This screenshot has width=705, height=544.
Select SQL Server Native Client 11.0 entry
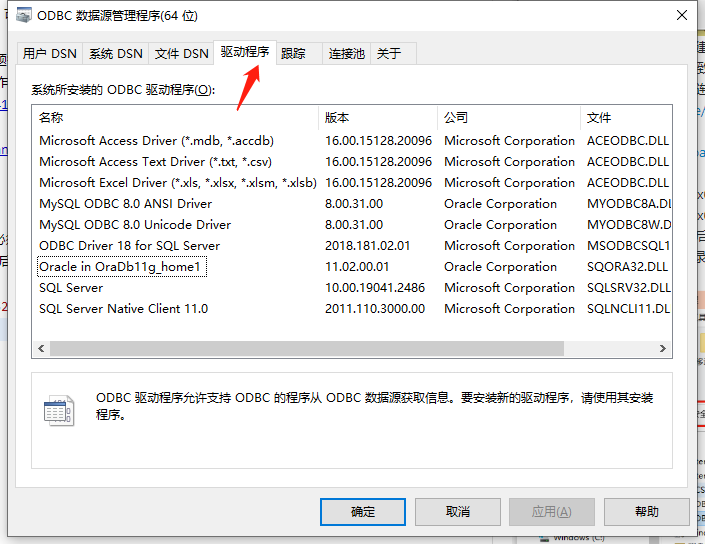[123, 309]
